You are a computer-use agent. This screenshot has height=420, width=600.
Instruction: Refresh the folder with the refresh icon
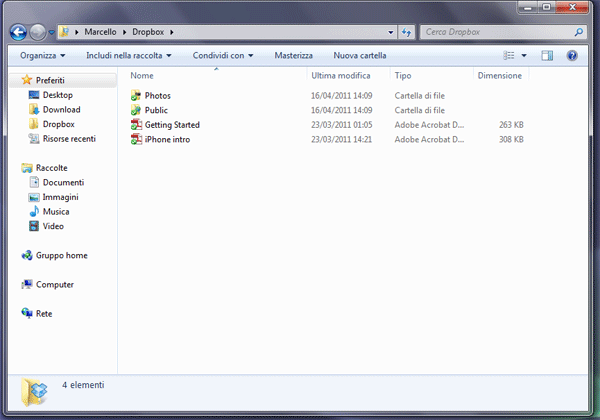tap(406, 33)
